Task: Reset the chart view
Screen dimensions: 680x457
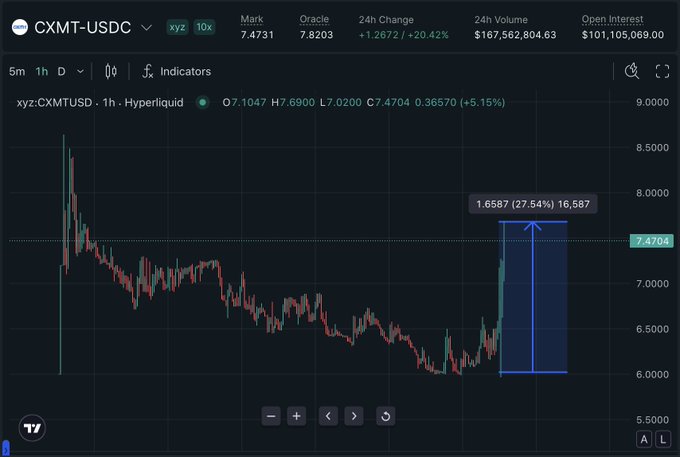Action: click(x=386, y=416)
